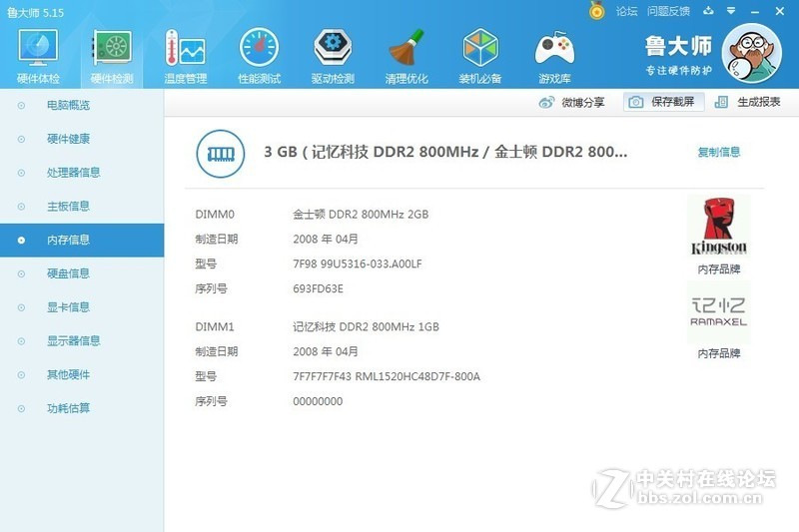Open the 游戏库 game controller icon
799x532 pixels.
[554, 56]
